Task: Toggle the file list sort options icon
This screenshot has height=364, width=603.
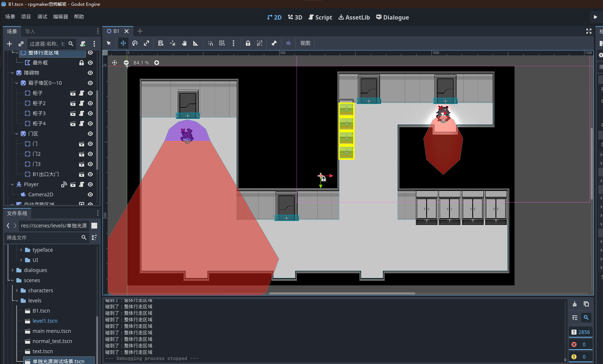Action: (94, 238)
